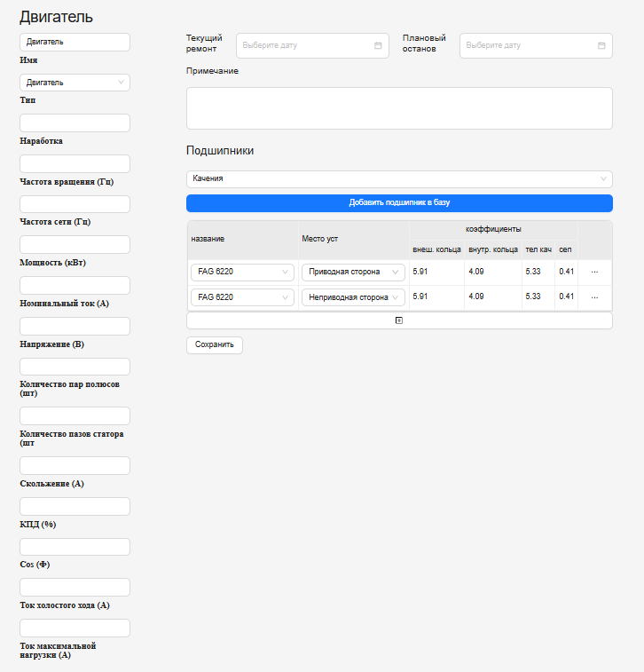Viewport: 644px width, 672px height.
Task: Click calendar icon in Плановый останов field
Action: 601,45
